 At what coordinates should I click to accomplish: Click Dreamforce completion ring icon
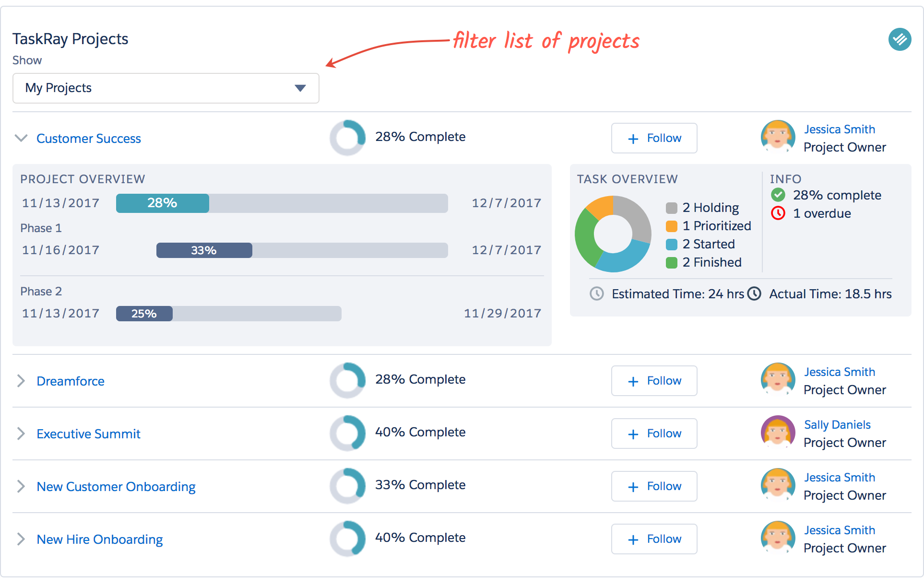pos(348,380)
